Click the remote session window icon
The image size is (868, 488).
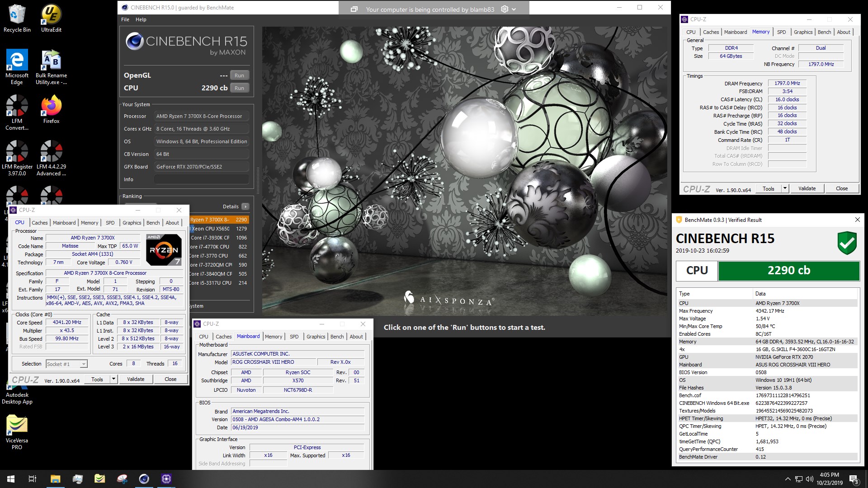click(x=354, y=9)
